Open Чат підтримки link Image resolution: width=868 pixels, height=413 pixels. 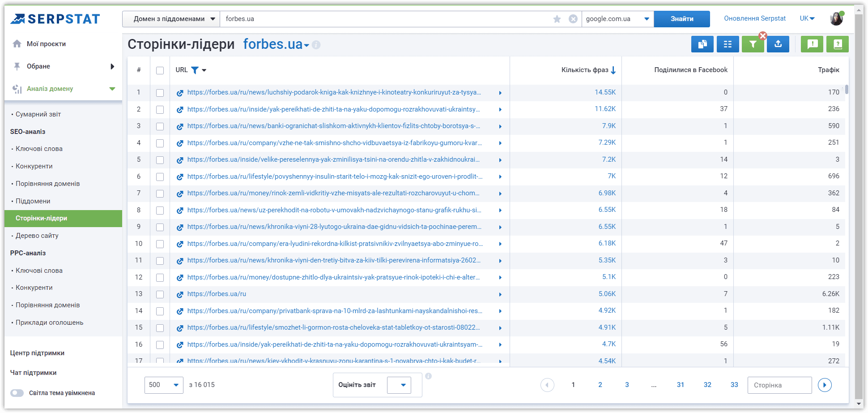[33, 373]
